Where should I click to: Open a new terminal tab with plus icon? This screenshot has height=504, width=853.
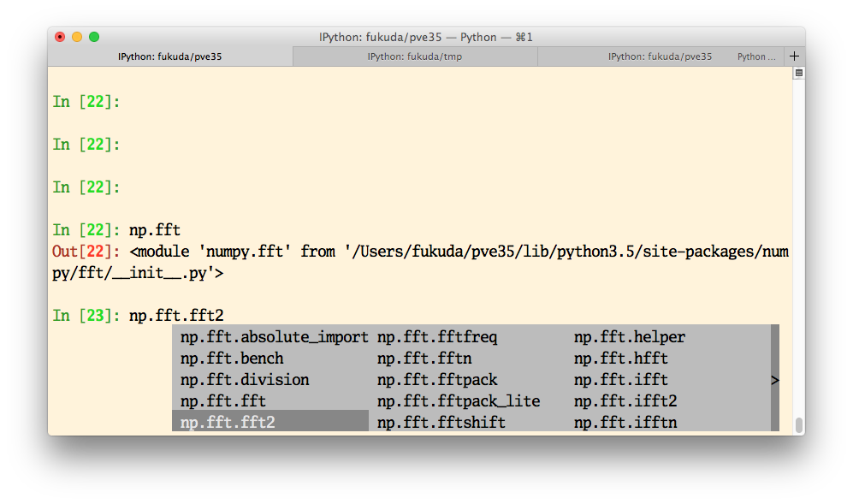tap(794, 56)
